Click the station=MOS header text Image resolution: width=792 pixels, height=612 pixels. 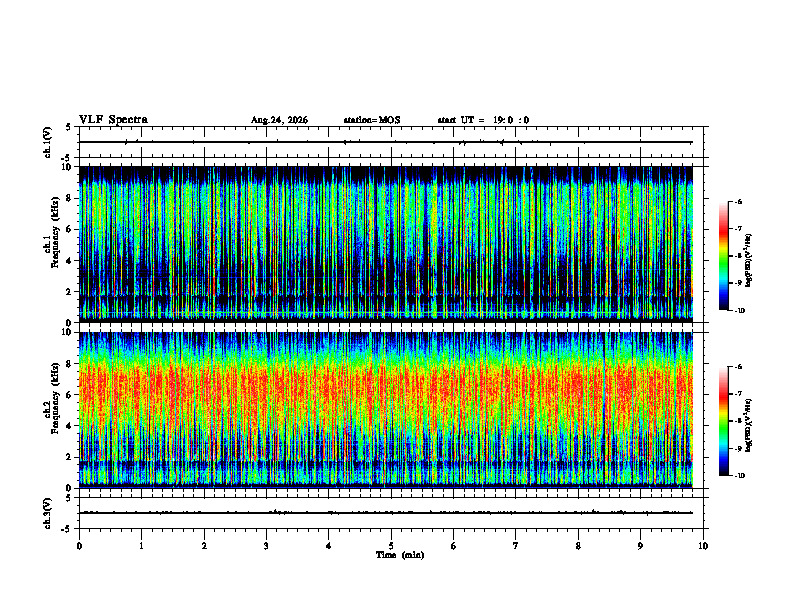(x=372, y=120)
